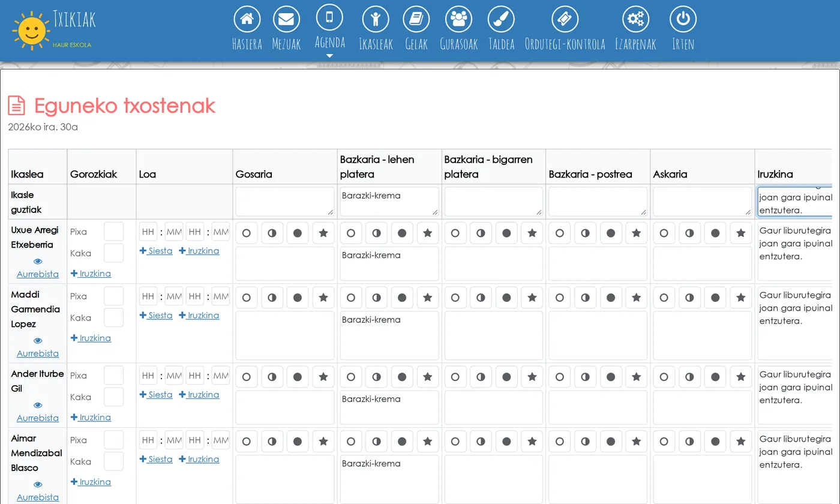Add Siesta for Uxue Arregi Etxeberria
840x504 pixels.
point(156,251)
